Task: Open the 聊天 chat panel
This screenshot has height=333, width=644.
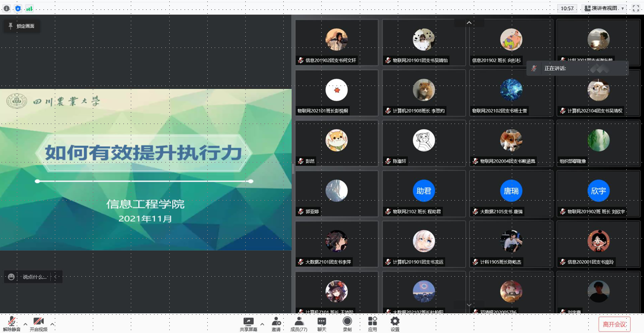Action: pos(322,324)
